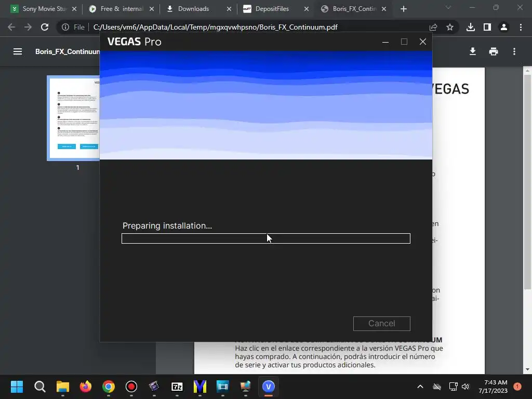
Task: Open the clock showing 7:43 AM
Action: 493,387
